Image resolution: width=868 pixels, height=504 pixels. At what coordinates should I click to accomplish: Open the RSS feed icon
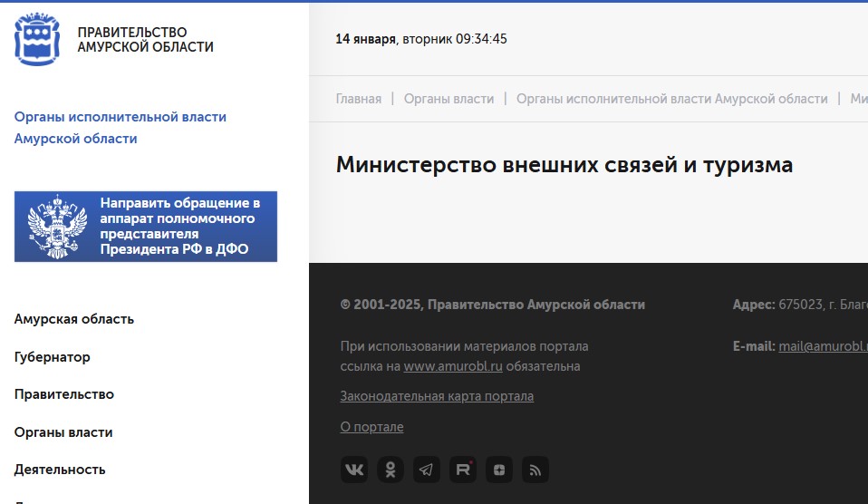click(x=535, y=470)
